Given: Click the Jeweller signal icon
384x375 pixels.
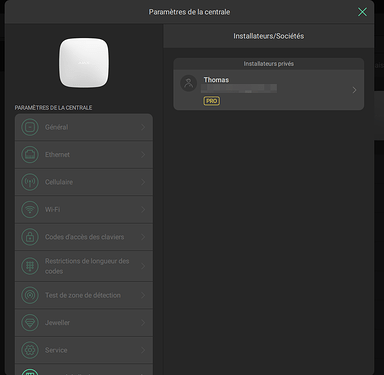Looking at the screenshot, I should pyautogui.click(x=30, y=323).
